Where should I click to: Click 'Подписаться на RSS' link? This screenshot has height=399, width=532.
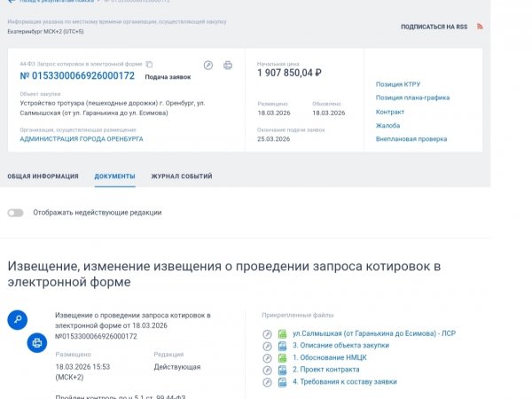pyautogui.click(x=434, y=27)
